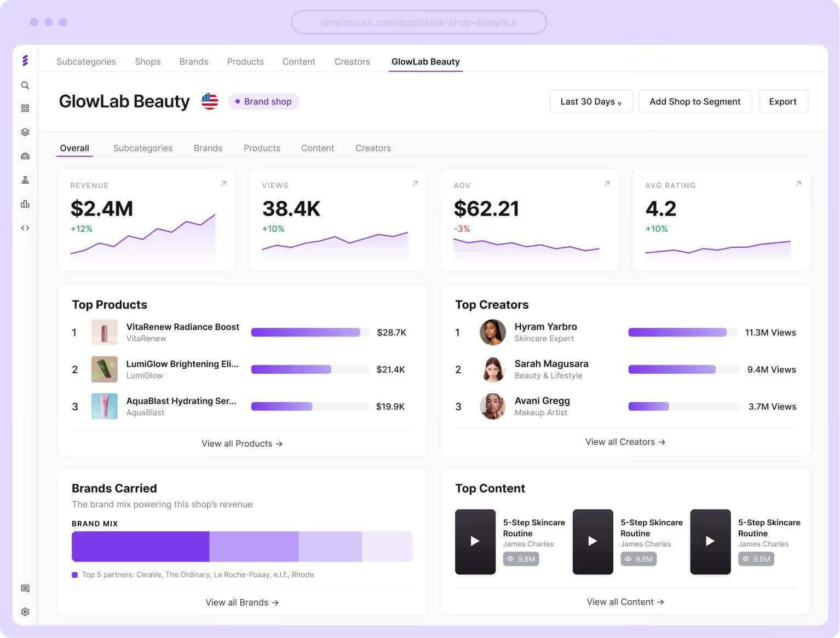Switch to the top Subcategories tab
Viewport: 840px width, 638px height.
(86, 61)
